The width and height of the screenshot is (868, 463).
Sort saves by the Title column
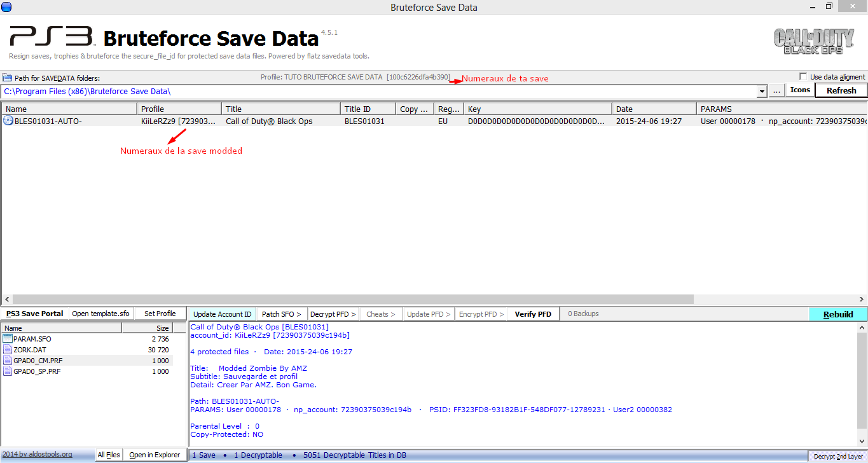[x=281, y=109]
